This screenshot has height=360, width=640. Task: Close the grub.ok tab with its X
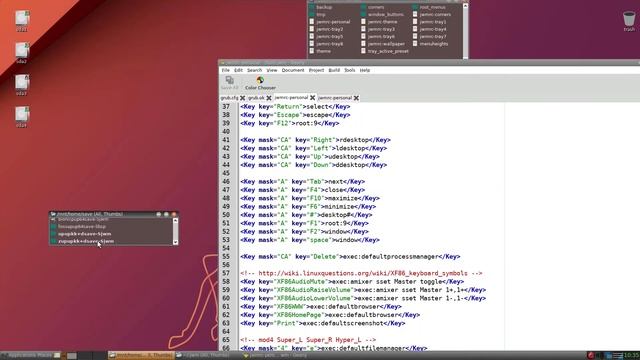click(269, 98)
